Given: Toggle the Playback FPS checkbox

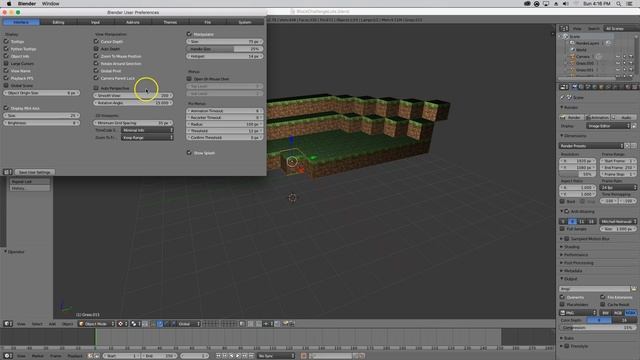Looking at the screenshot, I should pyautogui.click(x=6, y=78).
